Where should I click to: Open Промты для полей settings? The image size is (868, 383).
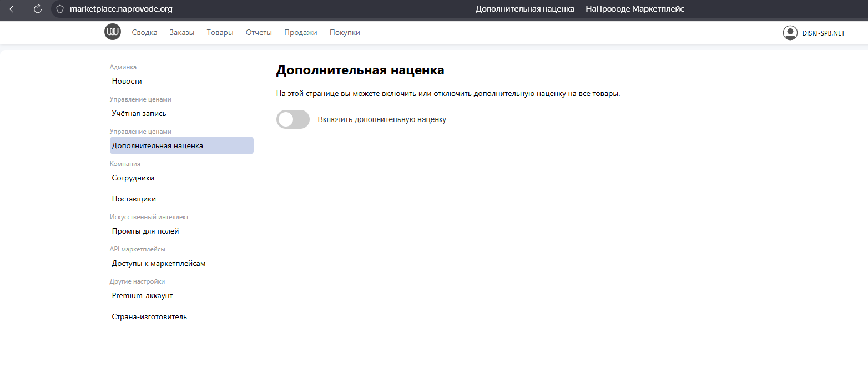145,231
